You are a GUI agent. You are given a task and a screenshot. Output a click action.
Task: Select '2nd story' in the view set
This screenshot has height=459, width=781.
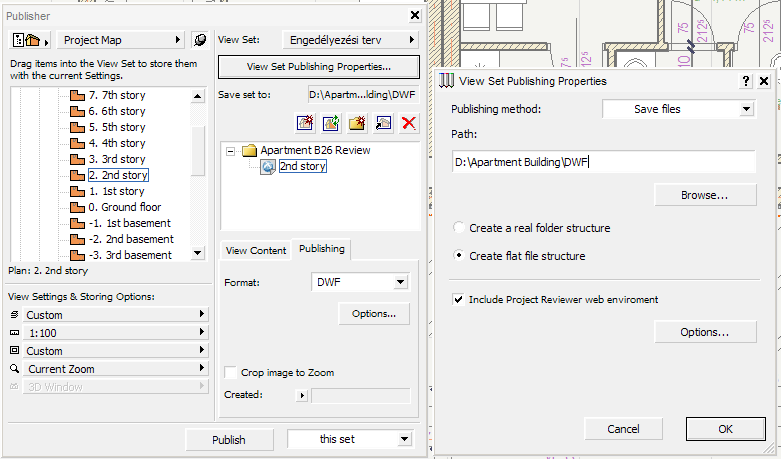tap(303, 166)
